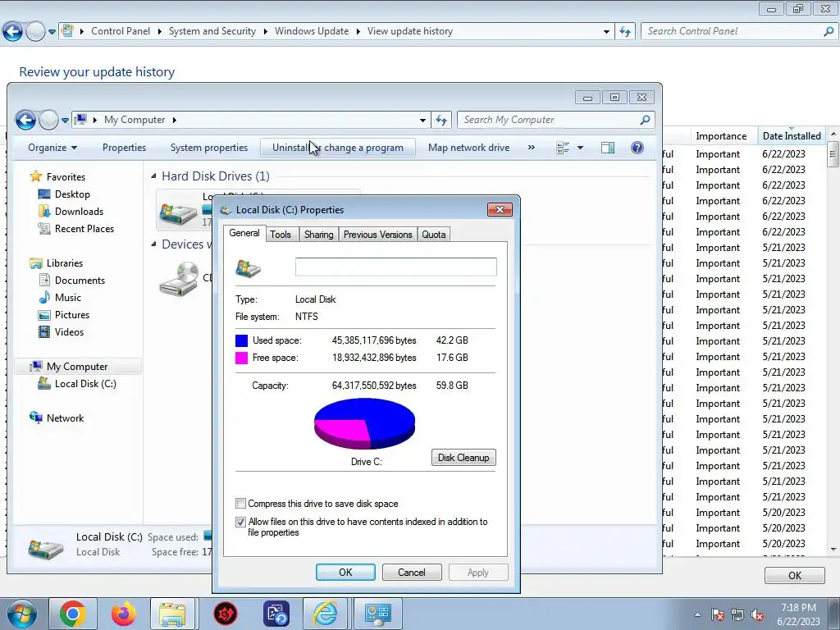Viewport: 840px width, 630px height.
Task: Click OK in update history window
Action: pyautogui.click(x=794, y=575)
